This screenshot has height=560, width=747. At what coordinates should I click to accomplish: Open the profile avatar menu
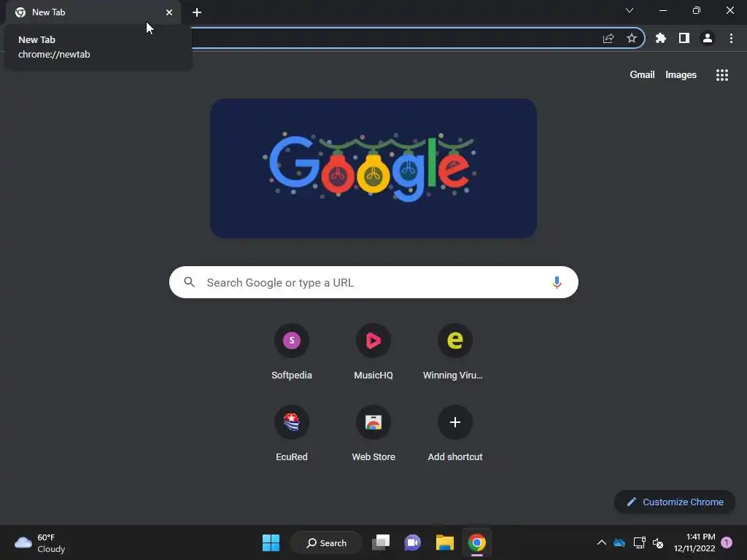pos(708,38)
